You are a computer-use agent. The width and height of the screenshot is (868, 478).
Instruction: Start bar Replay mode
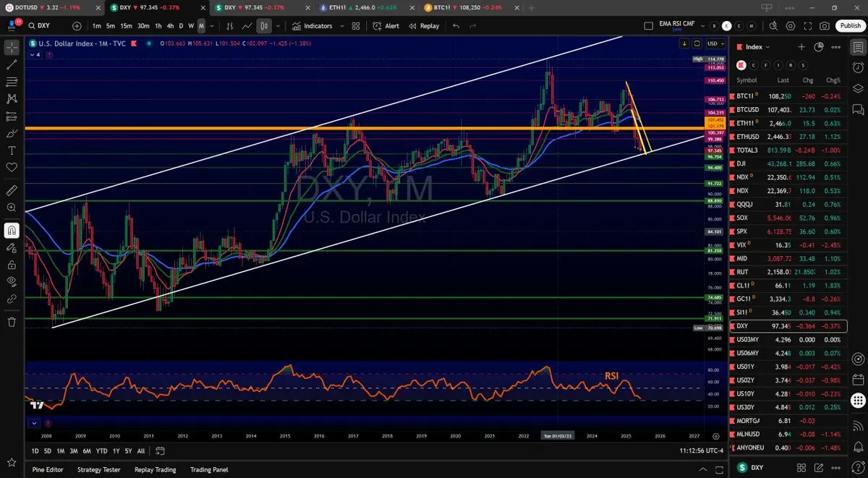tap(424, 26)
